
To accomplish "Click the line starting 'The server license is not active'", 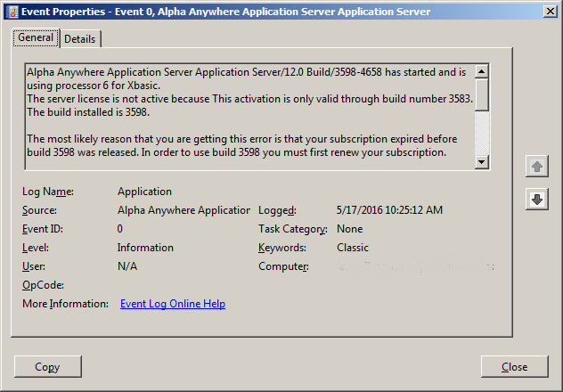I will tap(250, 99).
